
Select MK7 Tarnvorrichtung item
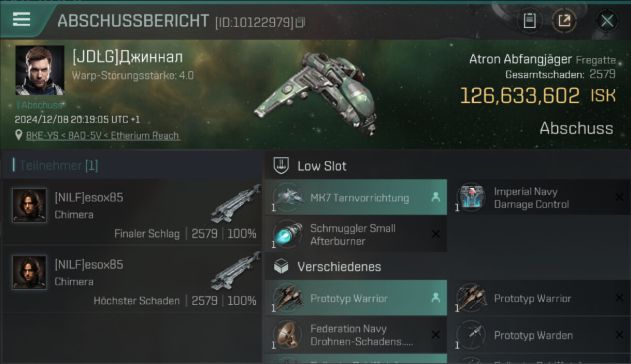[356, 198]
